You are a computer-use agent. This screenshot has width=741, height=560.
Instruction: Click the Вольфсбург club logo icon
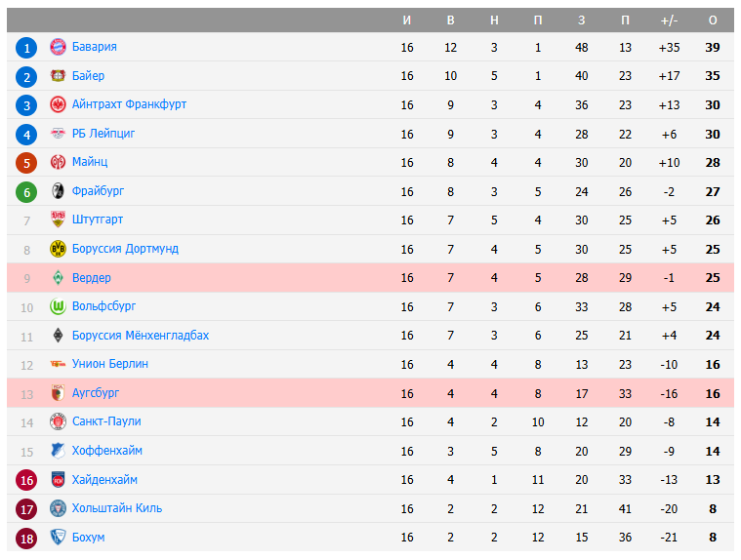click(x=58, y=306)
